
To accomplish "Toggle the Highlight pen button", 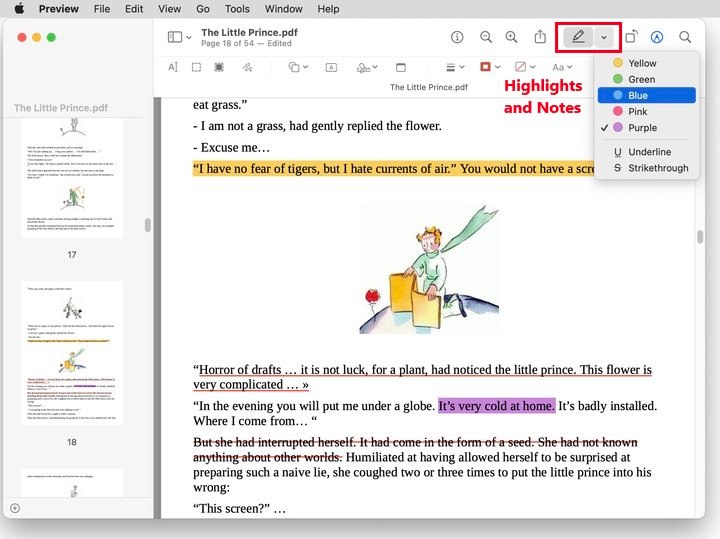I will [x=578, y=37].
